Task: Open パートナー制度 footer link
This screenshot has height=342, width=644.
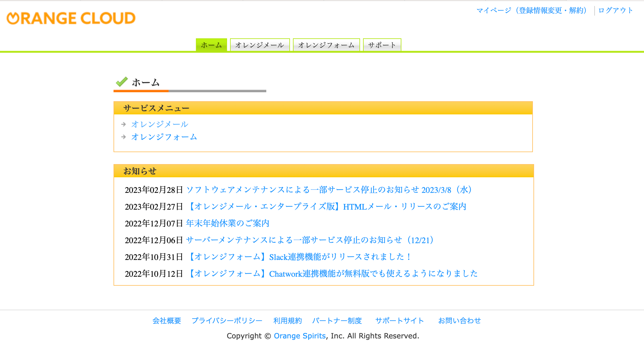Action: (337, 321)
